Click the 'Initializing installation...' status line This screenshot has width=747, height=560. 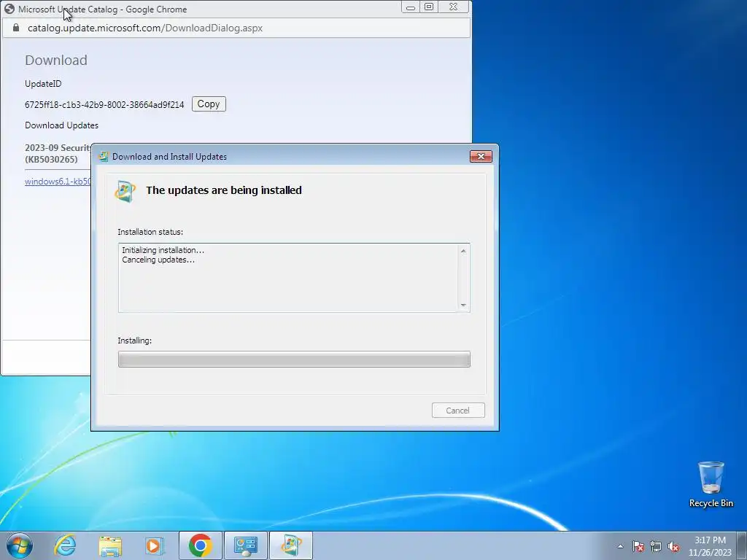pos(163,250)
